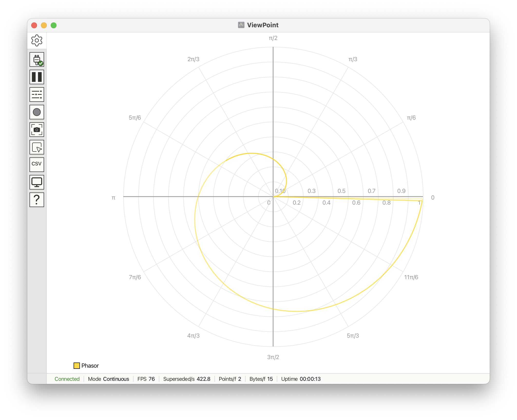Close the ViewPoint window
This screenshot has width=517, height=420.
tap(34, 25)
